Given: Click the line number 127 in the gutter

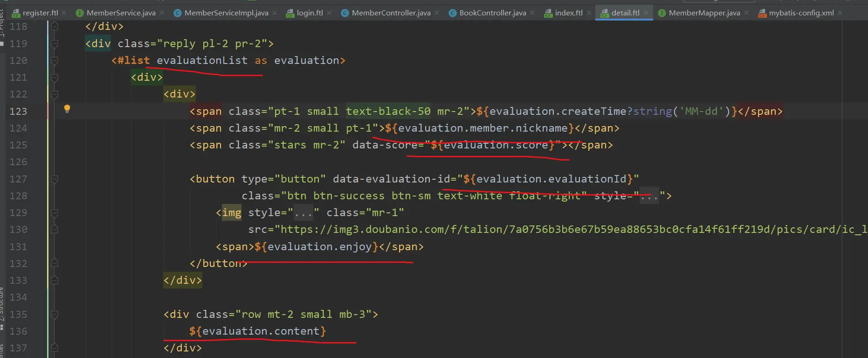Looking at the screenshot, I should (x=19, y=179).
